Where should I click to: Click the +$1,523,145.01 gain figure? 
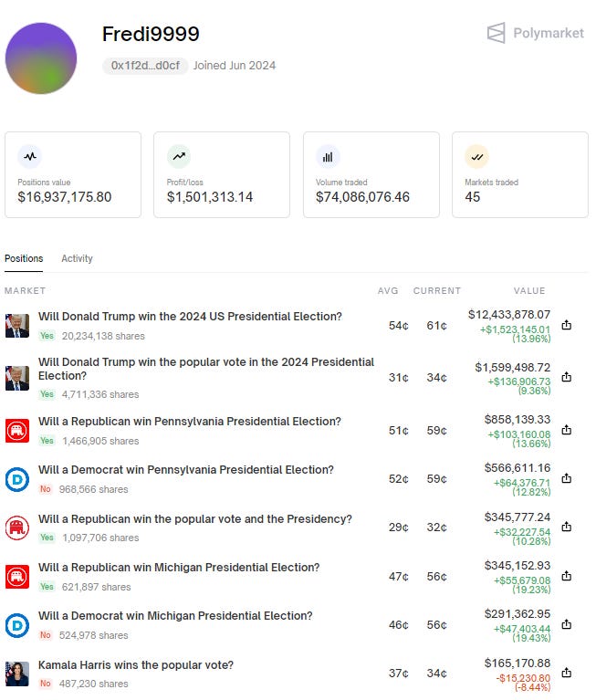click(515, 329)
